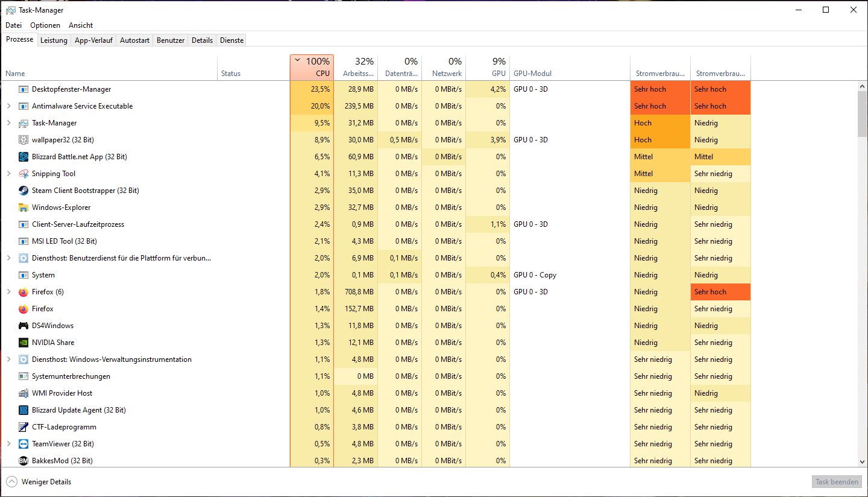Sort by the Datenträger column header
Screen dimensions: 868x497
400,68
